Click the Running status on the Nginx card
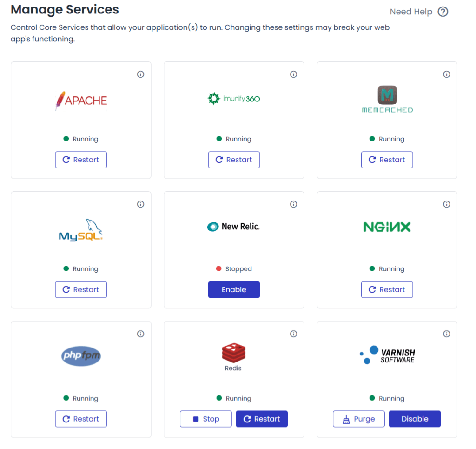The width and height of the screenshot is (476, 449). coord(387,269)
